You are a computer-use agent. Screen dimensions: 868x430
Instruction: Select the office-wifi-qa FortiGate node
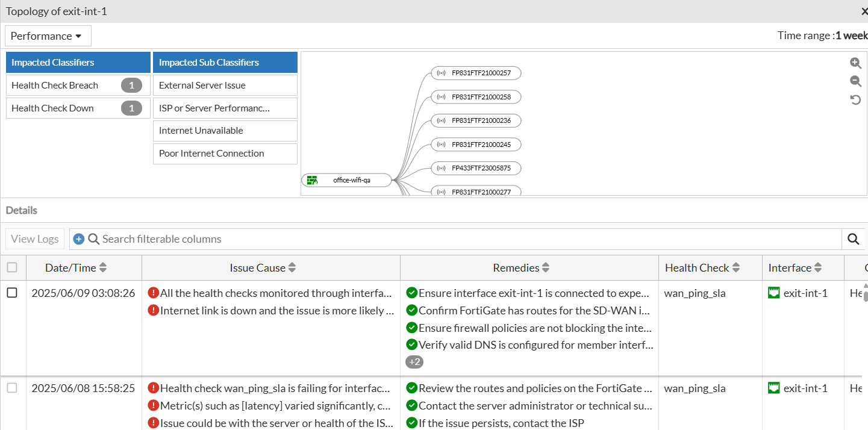tap(346, 180)
